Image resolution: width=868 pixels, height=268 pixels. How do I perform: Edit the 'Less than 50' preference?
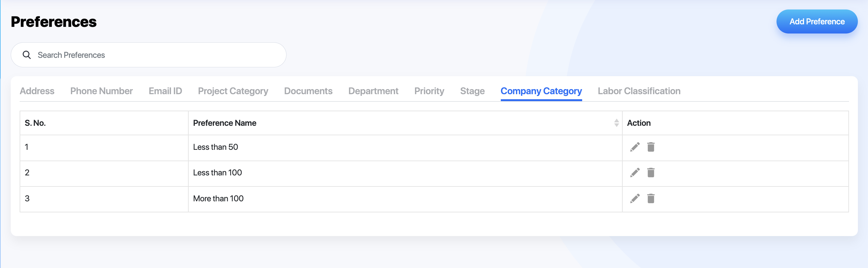point(635,147)
